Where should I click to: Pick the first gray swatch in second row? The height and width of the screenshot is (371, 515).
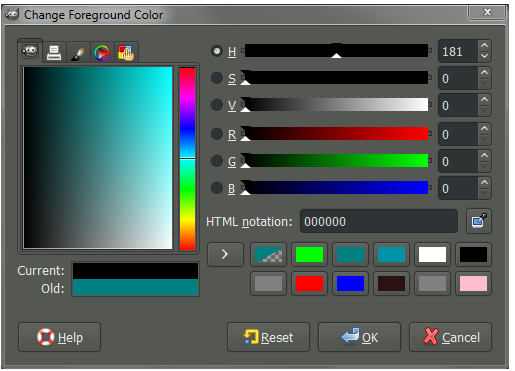[x=268, y=283]
